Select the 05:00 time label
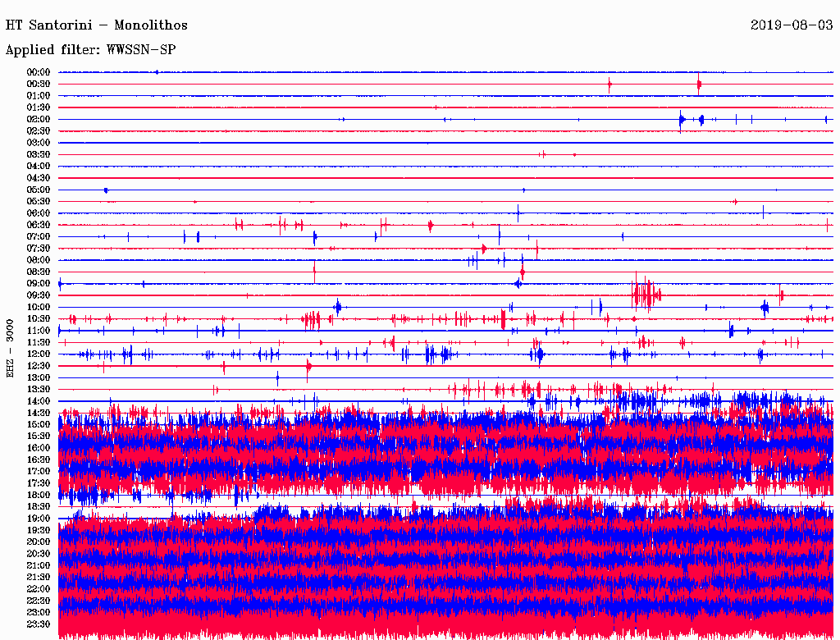Image resolution: width=840 pixels, height=640 pixels. point(39,190)
